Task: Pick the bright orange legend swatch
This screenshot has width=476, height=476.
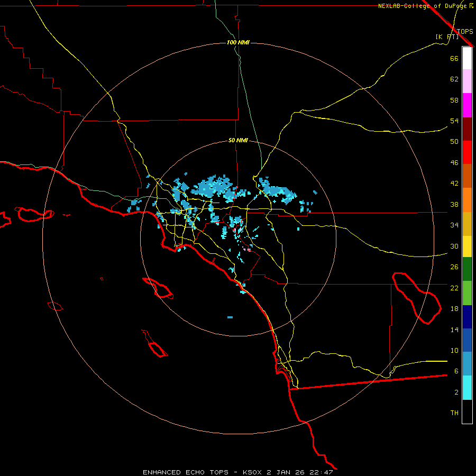Action: click(467, 200)
